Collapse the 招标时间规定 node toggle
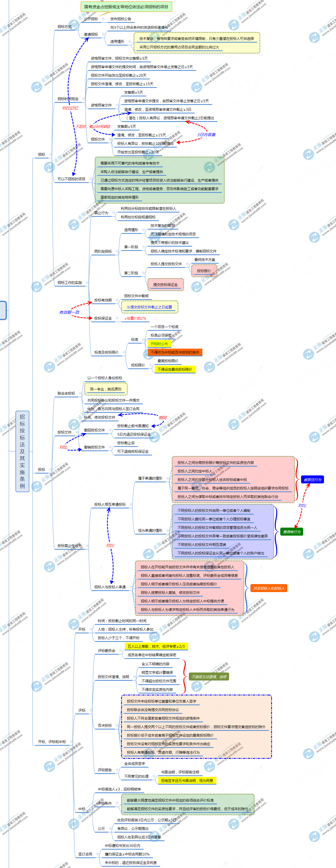Viewport: 336px width, 868px height. 84,99
